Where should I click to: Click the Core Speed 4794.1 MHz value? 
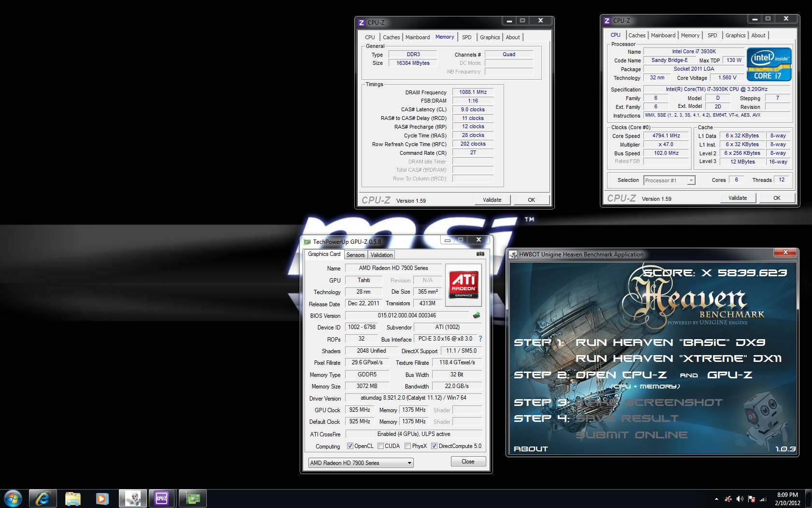[666, 136]
